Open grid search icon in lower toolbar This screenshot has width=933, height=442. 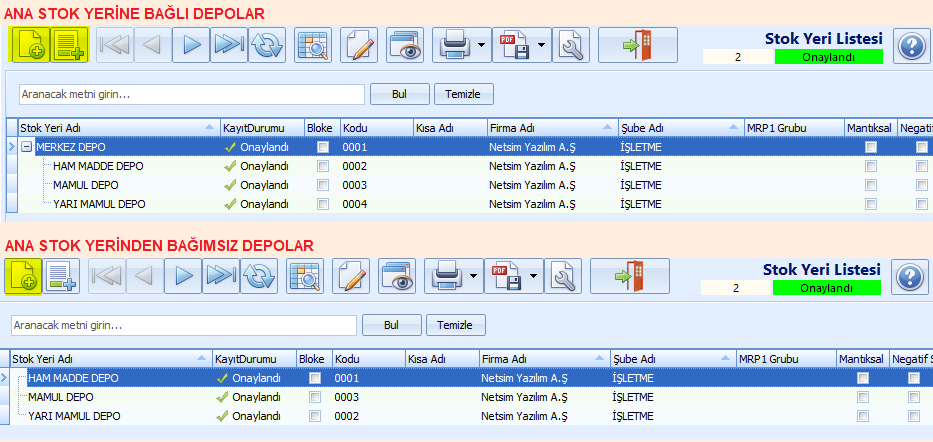click(x=305, y=276)
